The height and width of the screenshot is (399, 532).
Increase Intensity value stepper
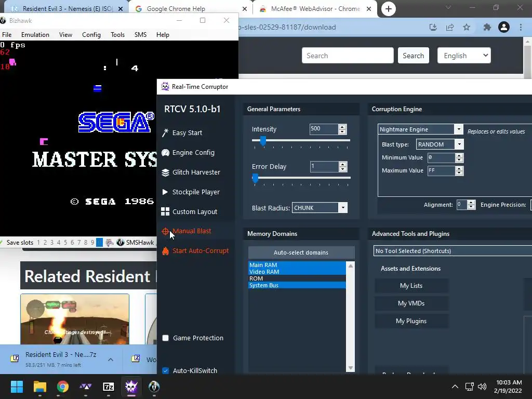point(342,127)
